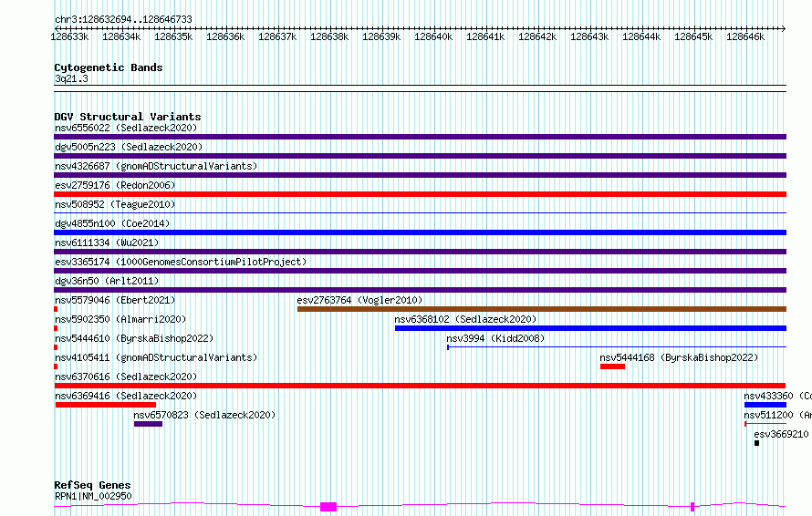Click the brown esv2763764 (Vogler2010) bar
Viewport: 812px width, 516px height.
point(542,309)
